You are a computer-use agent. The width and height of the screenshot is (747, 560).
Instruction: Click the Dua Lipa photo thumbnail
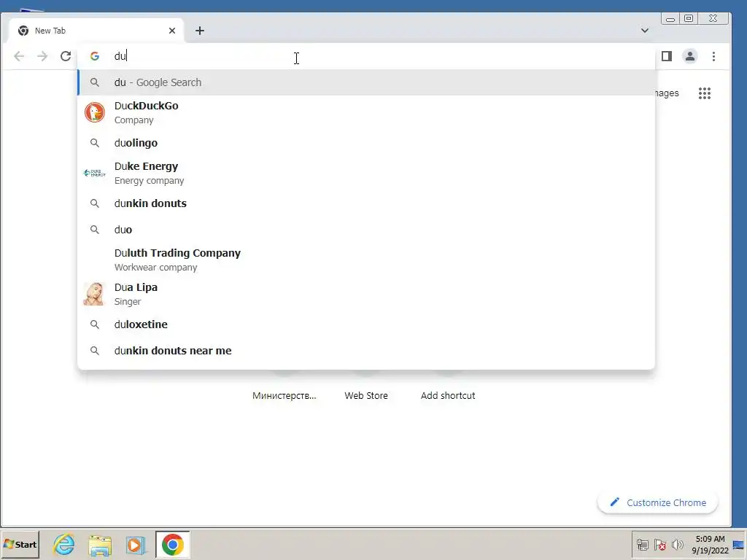[94, 294]
